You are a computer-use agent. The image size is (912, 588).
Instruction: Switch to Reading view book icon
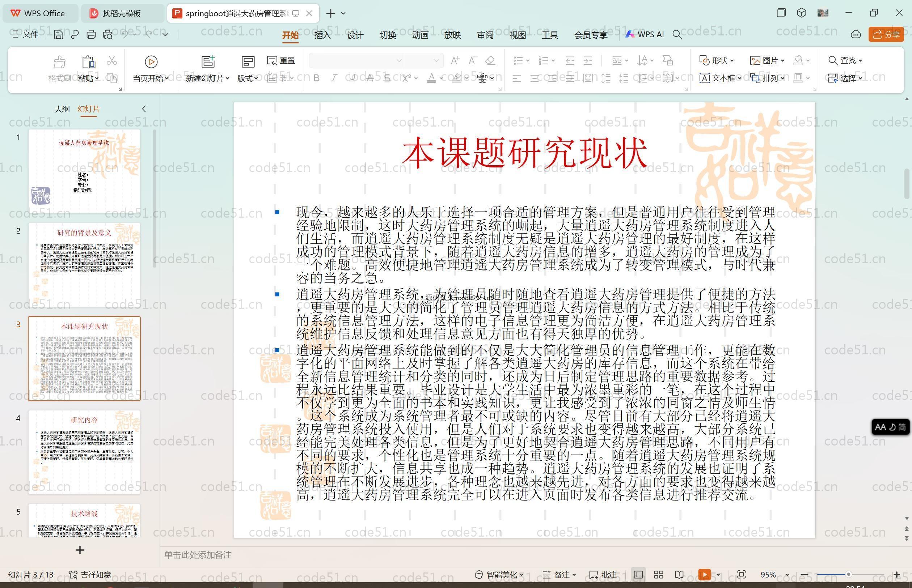click(679, 575)
